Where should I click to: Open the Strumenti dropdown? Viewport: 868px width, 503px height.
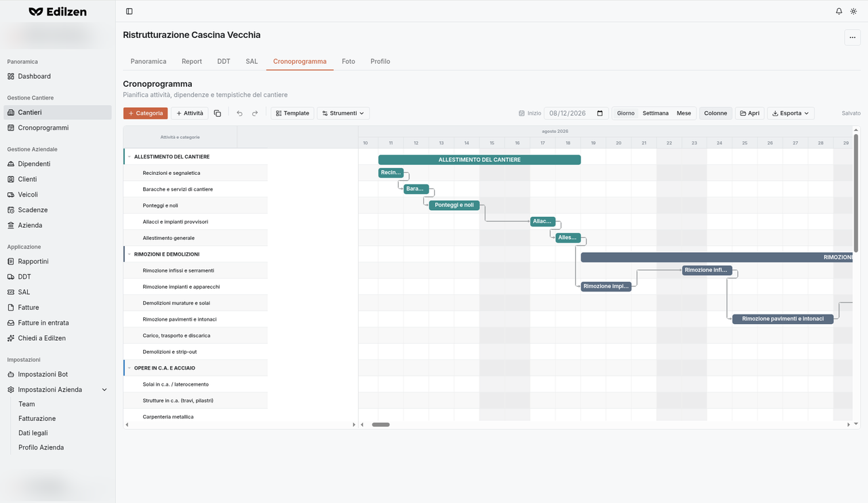coord(343,113)
